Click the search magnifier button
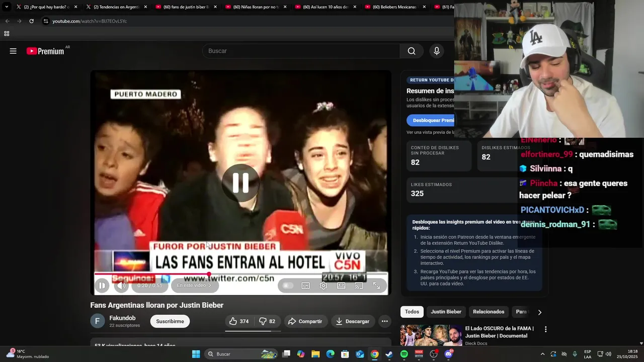The image size is (644, 362). [x=412, y=51]
